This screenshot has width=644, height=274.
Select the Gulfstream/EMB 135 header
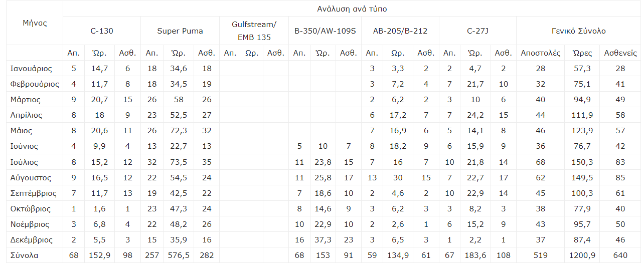click(254, 31)
